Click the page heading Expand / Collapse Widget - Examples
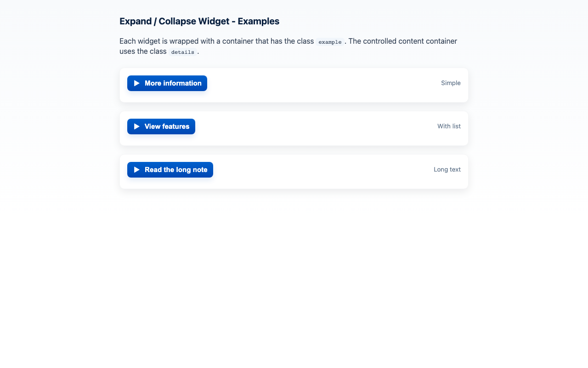Viewport: 588px width, 368px height. (199, 21)
